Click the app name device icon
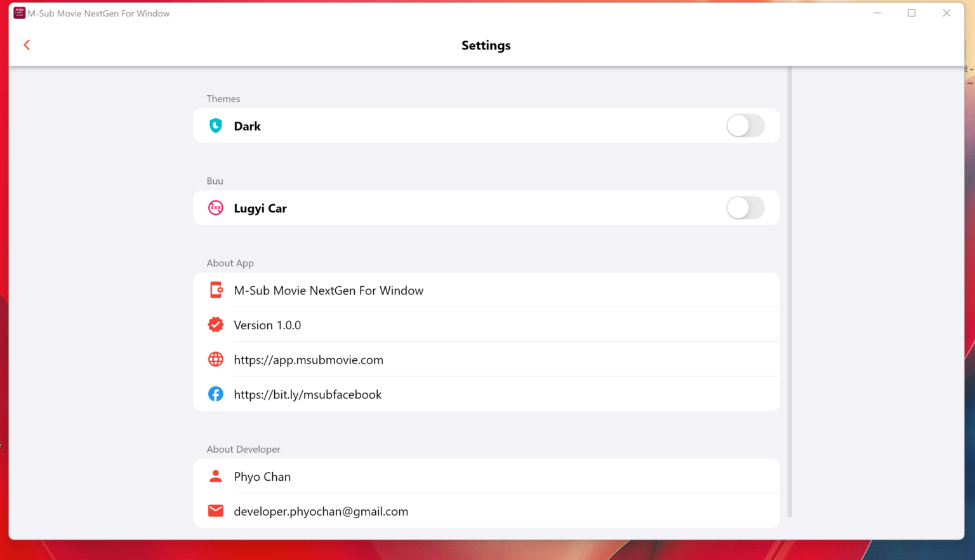The height and width of the screenshot is (560, 975). 216,290
